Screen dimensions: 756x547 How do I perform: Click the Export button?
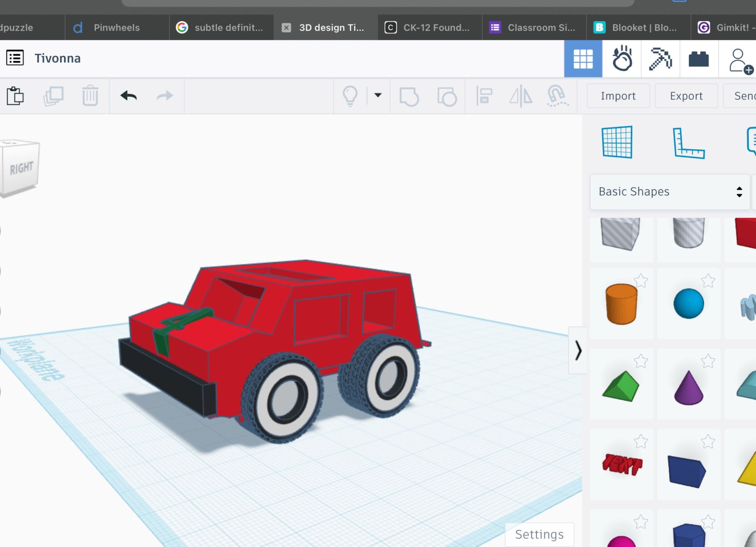coord(686,96)
